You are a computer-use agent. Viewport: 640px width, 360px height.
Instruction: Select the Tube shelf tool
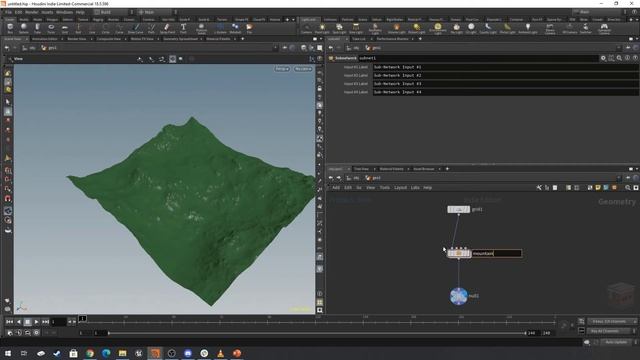tap(37, 28)
